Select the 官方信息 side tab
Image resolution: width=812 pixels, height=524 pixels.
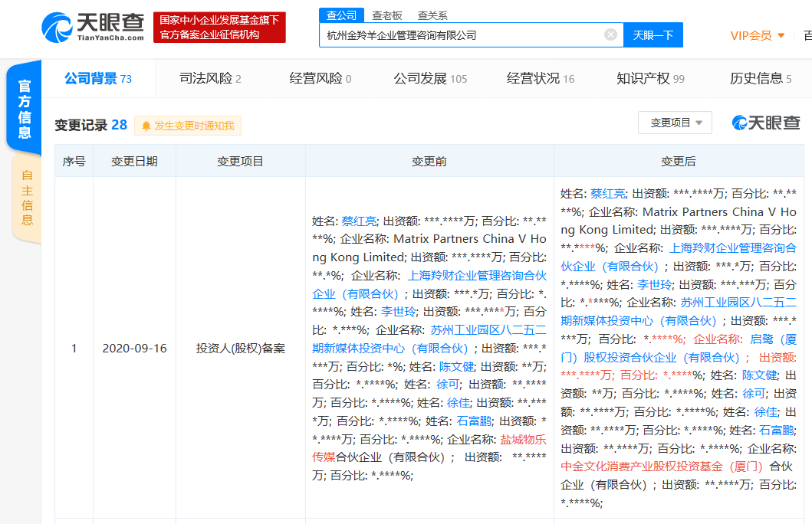25,109
